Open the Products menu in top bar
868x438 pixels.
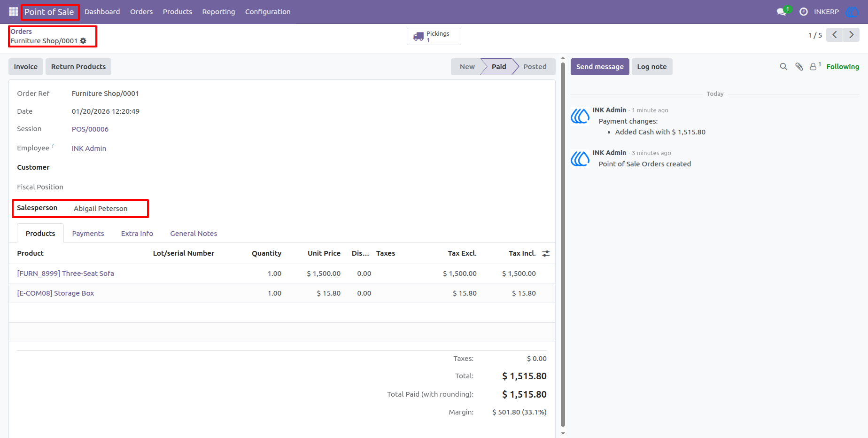pos(178,12)
